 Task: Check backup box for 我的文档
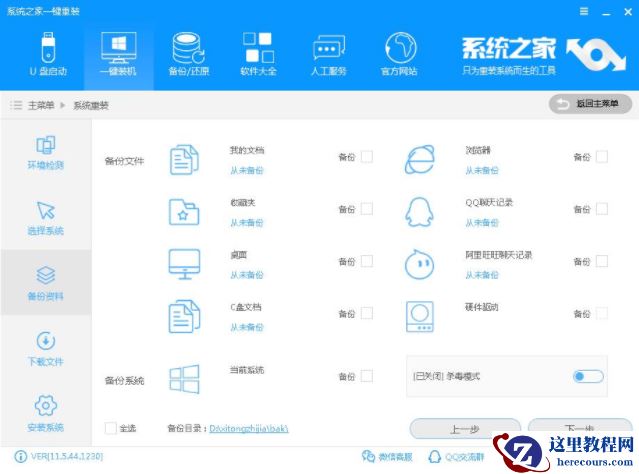(367, 157)
